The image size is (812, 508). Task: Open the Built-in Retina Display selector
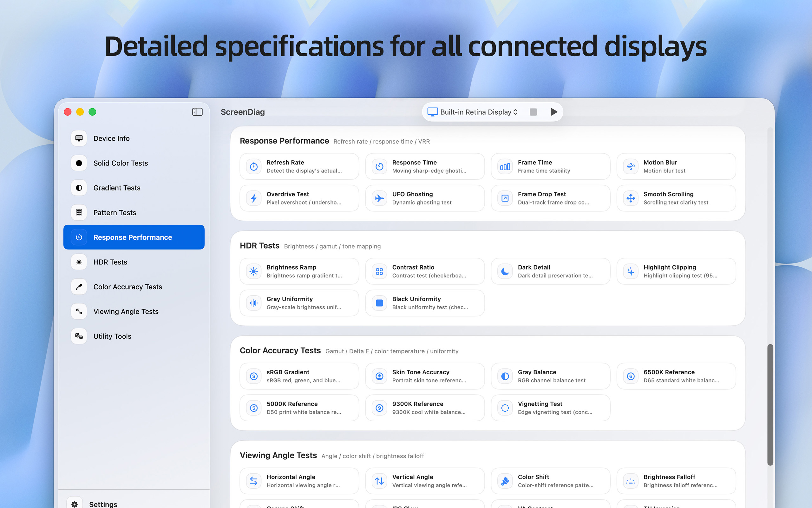(x=472, y=112)
